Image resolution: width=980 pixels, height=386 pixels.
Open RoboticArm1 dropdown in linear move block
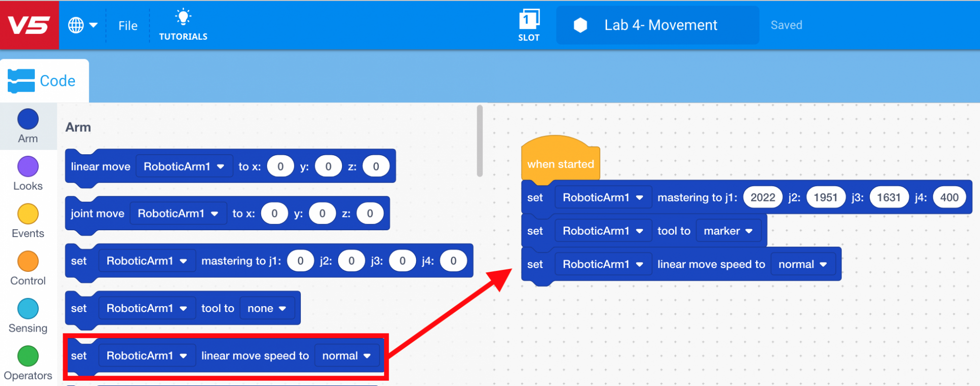click(183, 167)
